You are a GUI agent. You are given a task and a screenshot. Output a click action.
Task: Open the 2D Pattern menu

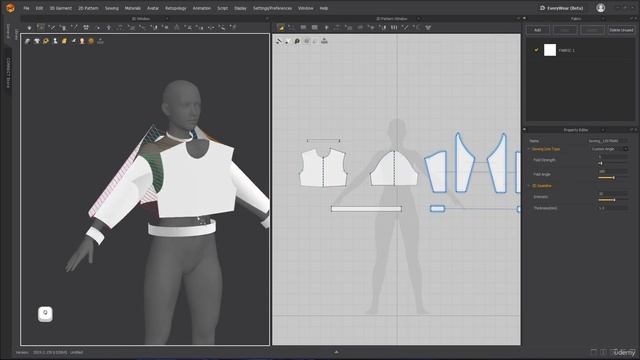[x=88, y=8]
